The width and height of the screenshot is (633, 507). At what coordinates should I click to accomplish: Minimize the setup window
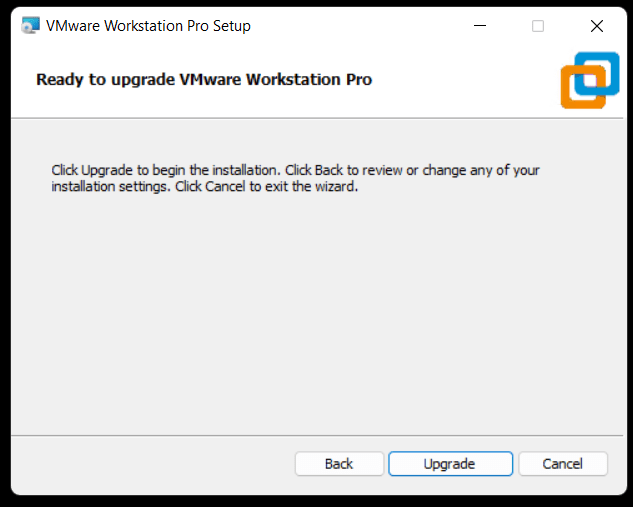[479, 26]
